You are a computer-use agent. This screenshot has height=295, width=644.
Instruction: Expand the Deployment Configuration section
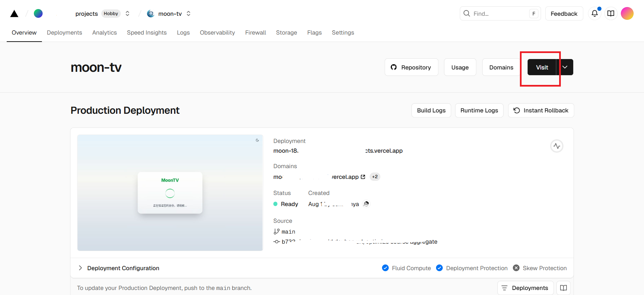tap(118, 268)
